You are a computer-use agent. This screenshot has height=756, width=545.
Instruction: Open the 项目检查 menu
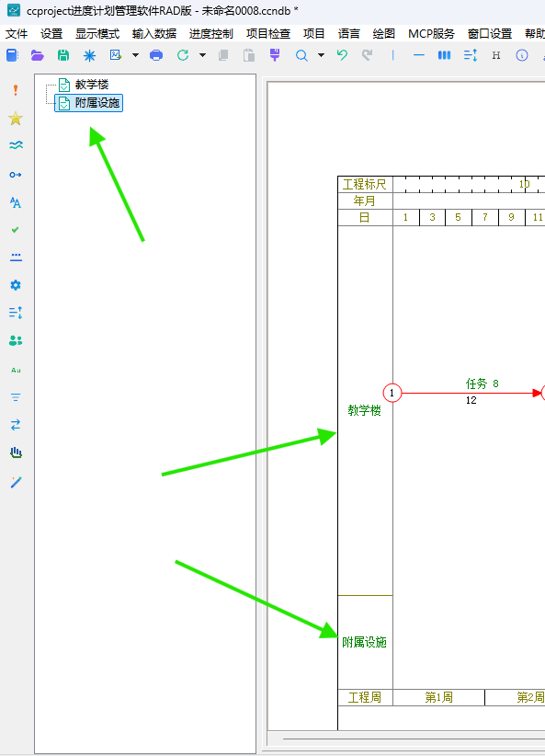click(268, 34)
